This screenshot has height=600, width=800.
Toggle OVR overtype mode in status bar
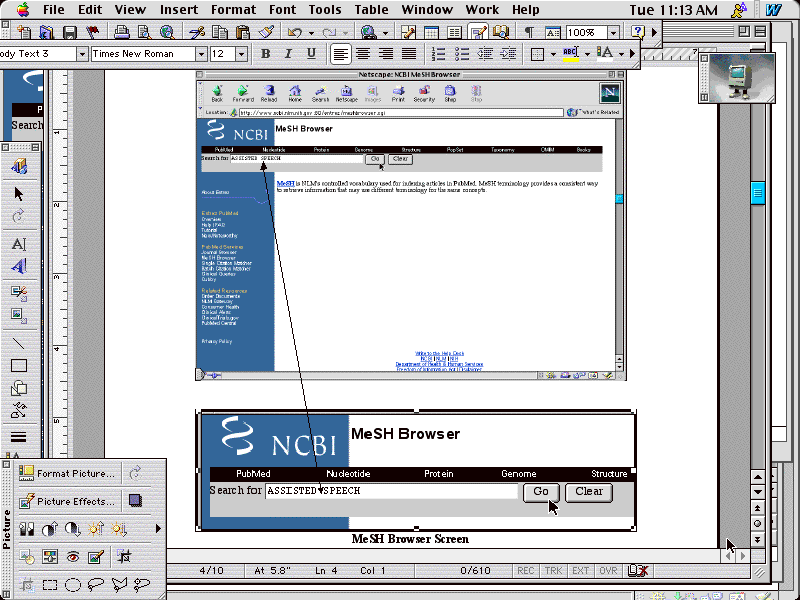pos(608,571)
